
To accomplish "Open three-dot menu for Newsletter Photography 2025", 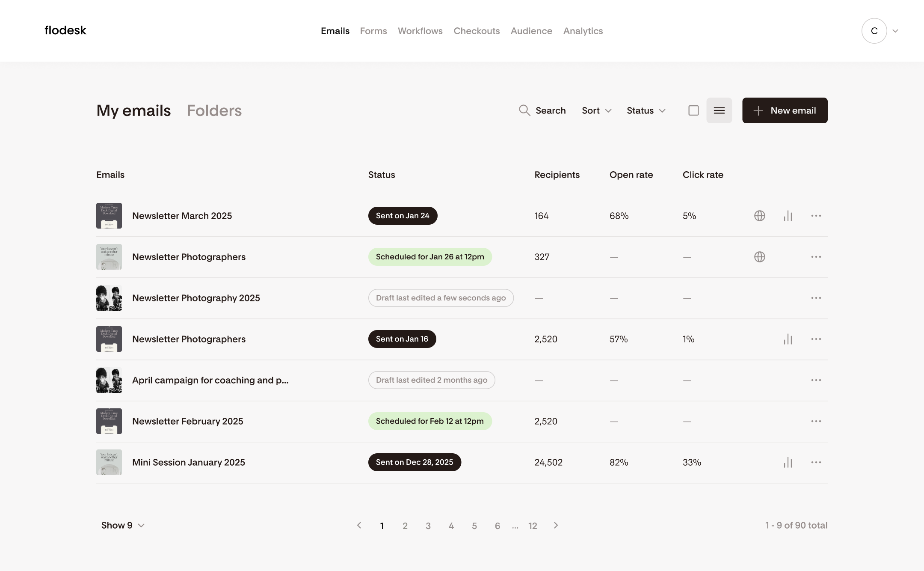I will tap(816, 298).
